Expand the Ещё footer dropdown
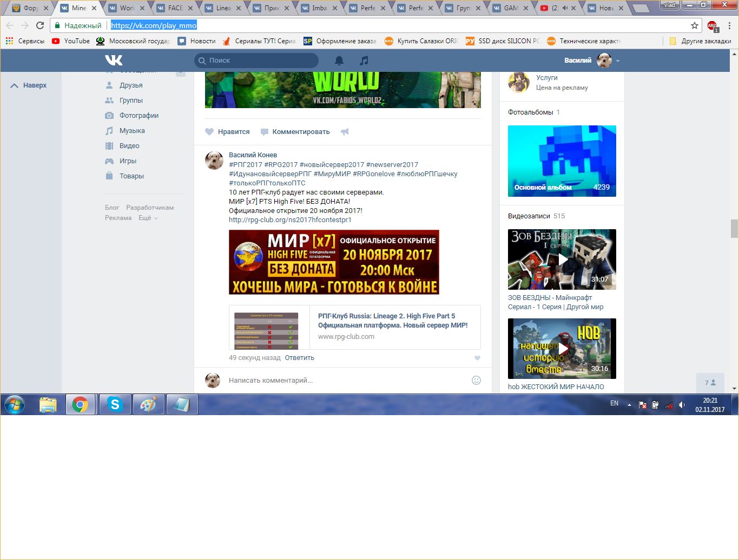This screenshot has height=560, width=739. pyautogui.click(x=148, y=218)
